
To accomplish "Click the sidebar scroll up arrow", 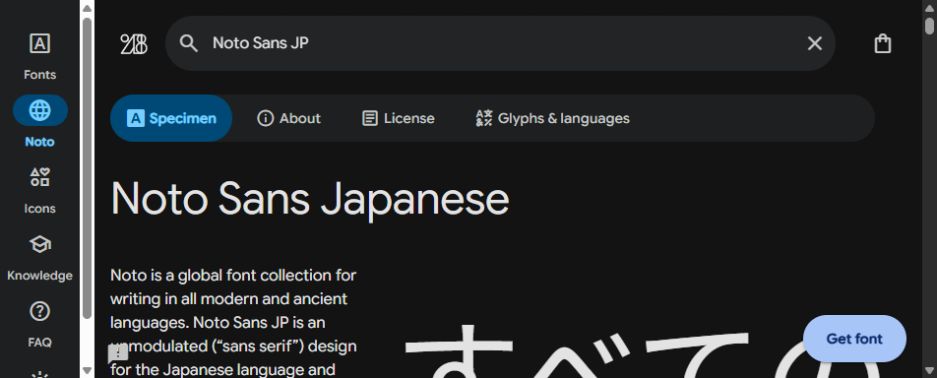I will [x=87, y=8].
